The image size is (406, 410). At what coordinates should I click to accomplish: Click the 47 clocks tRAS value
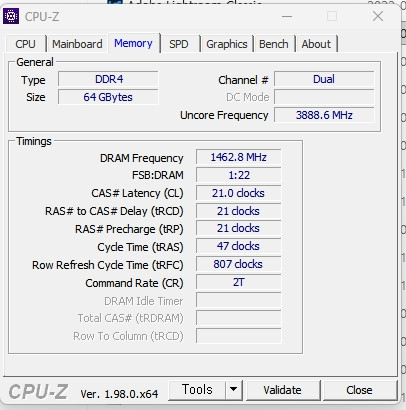coord(239,246)
